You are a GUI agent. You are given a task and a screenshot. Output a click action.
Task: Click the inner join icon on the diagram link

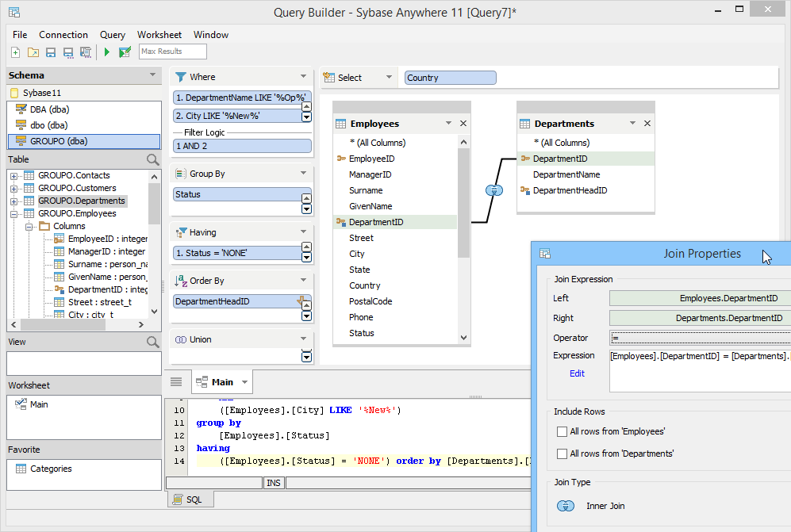click(x=493, y=190)
